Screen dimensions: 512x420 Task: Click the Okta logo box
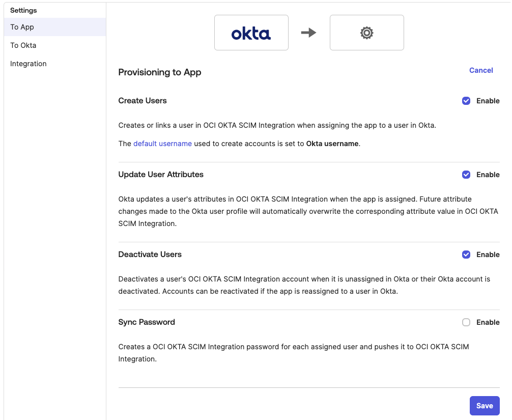point(251,33)
